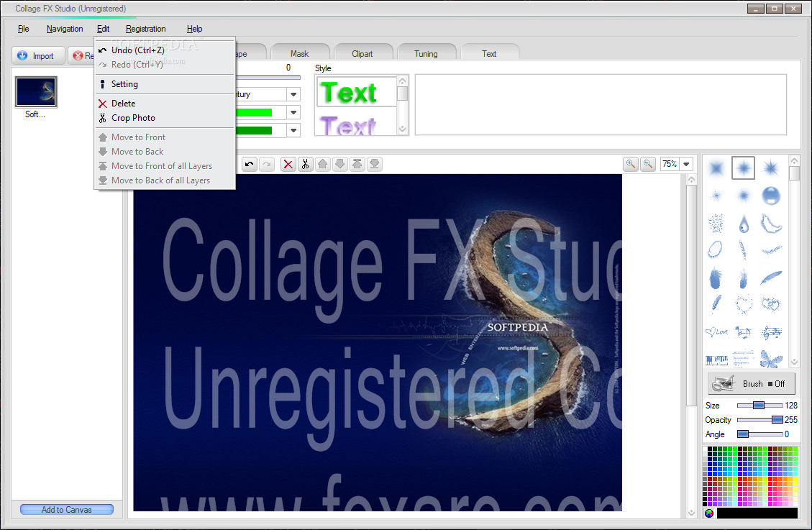Screen dimensions: 812x530
Task: Click the move-to-back down arrow toolbar icon
Action: (x=339, y=165)
